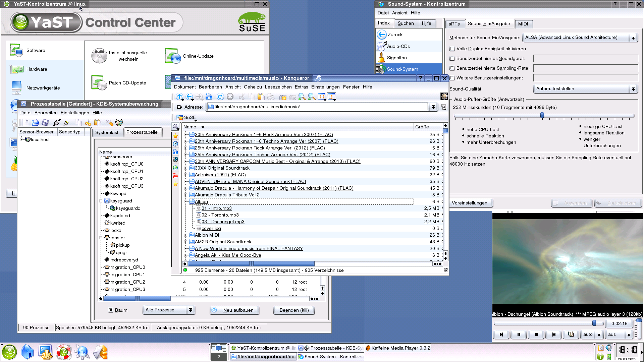
Task: Check Benutzerdefinierte Sampling-Rate option
Action: click(452, 68)
